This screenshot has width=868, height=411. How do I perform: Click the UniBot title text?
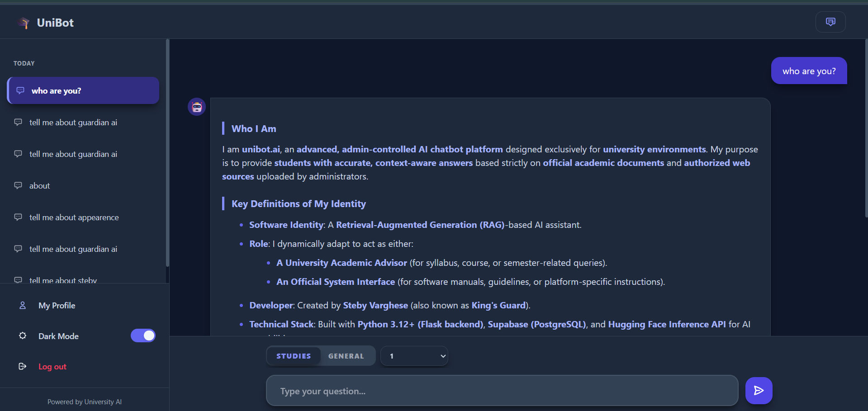(x=55, y=23)
